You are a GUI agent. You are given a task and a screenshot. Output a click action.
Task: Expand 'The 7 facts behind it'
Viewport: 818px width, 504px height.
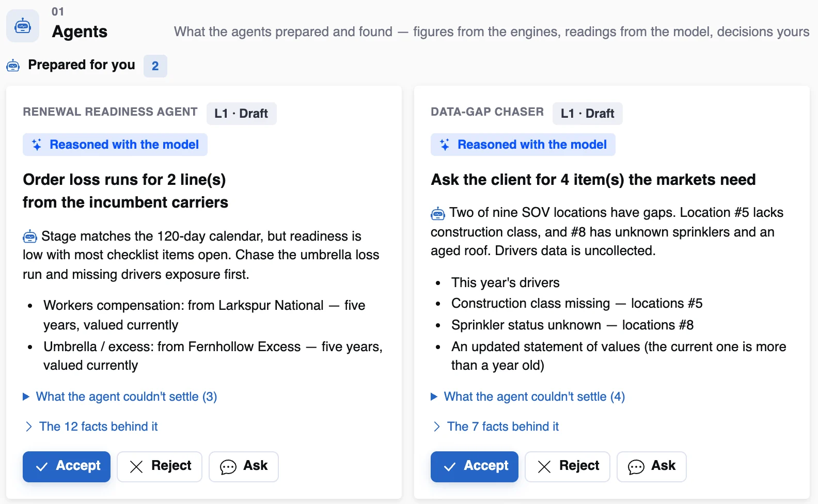496,427
